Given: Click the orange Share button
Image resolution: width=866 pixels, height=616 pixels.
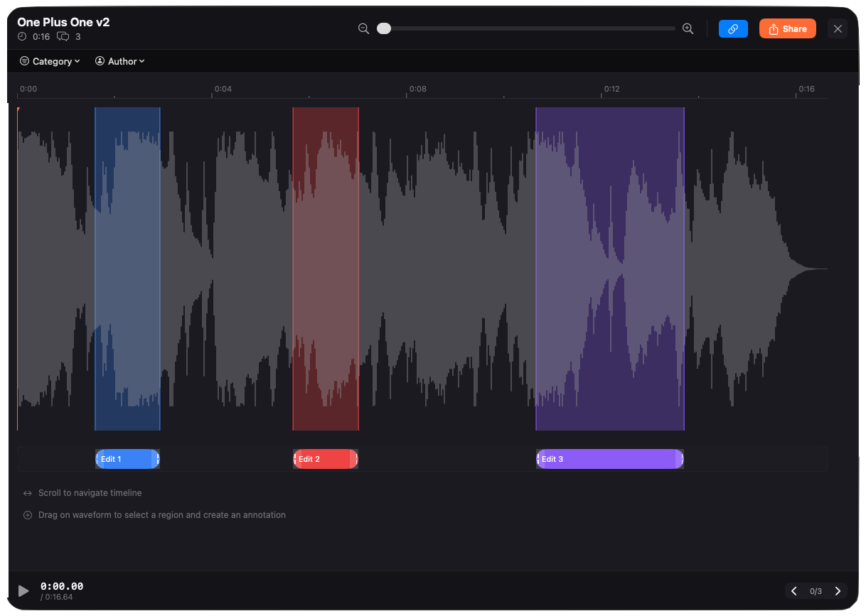Looking at the screenshot, I should [x=787, y=28].
